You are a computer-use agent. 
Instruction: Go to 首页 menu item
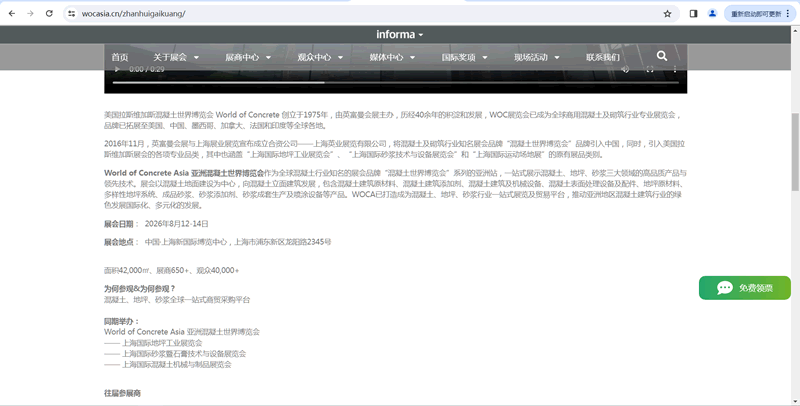pyautogui.click(x=119, y=57)
